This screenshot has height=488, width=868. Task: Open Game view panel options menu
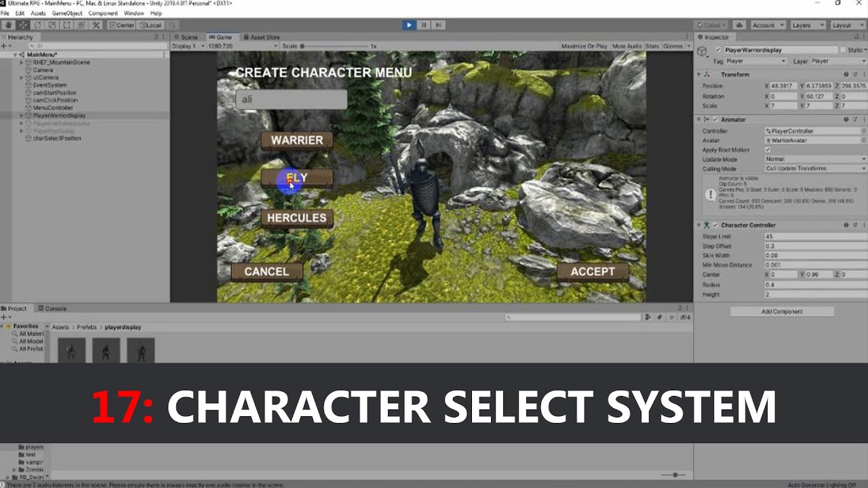688,37
